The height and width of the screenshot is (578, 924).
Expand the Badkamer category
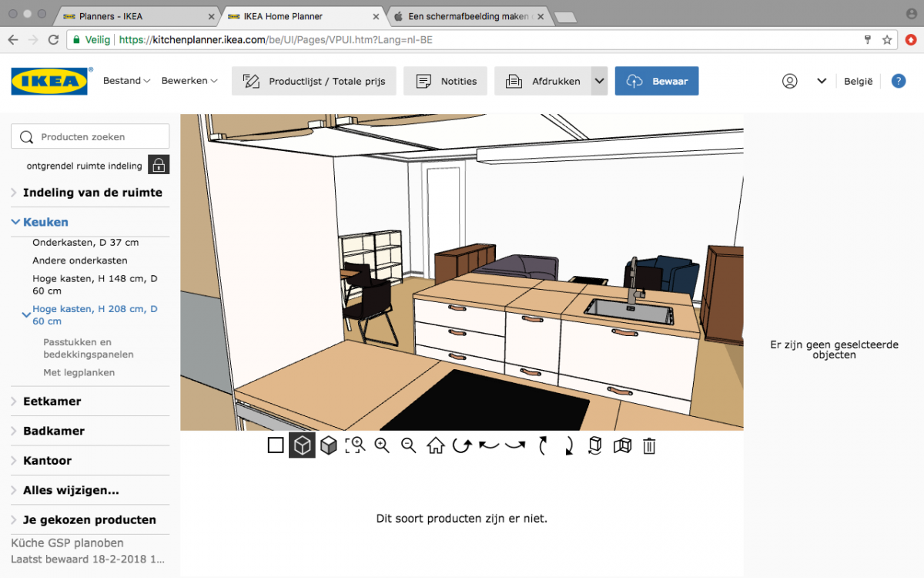click(x=53, y=431)
